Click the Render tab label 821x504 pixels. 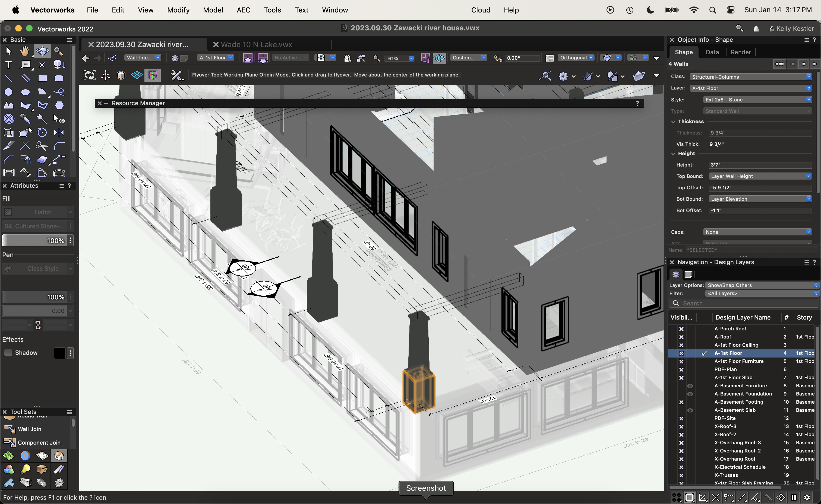[x=741, y=52]
